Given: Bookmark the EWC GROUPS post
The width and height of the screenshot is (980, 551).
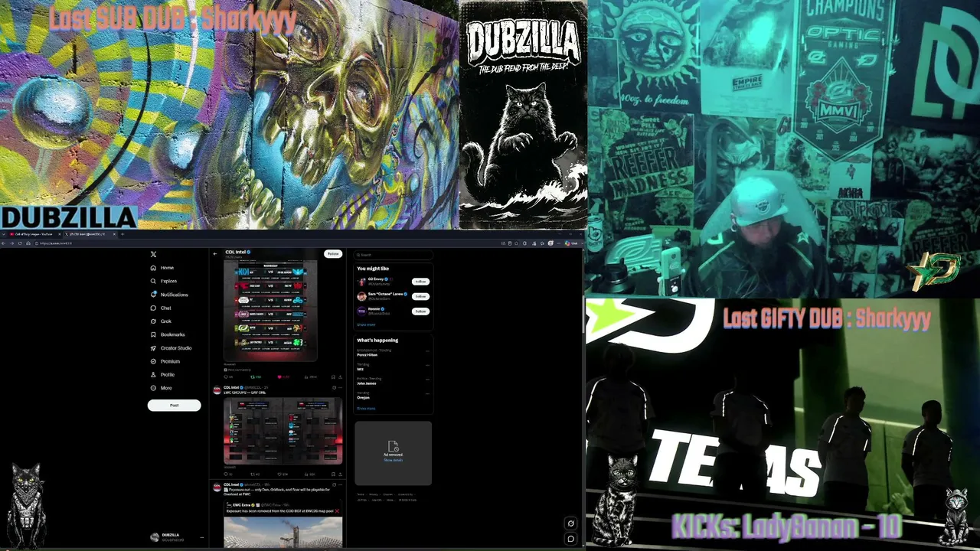Looking at the screenshot, I should click(333, 474).
